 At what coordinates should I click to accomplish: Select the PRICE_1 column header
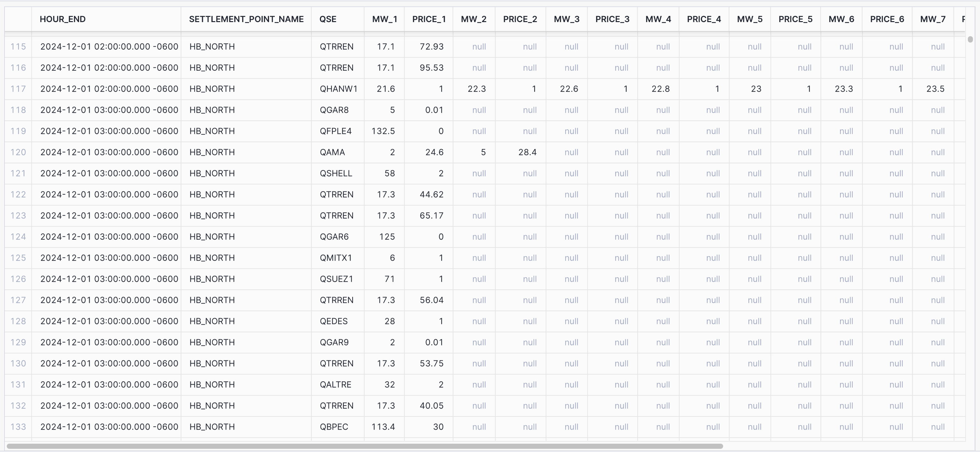click(429, 19)
